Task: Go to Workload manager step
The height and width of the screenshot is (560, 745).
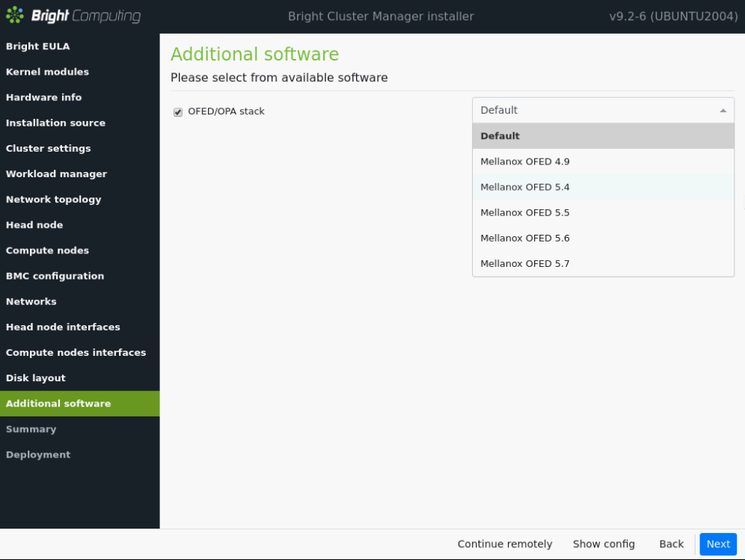Action: pyautogui.click(x=80, y=174)
